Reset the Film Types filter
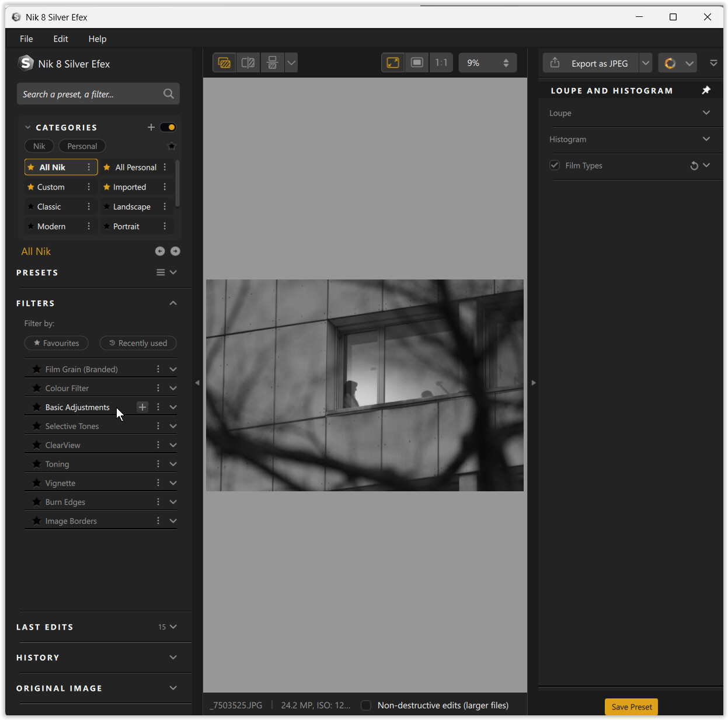Screen dimensions: 728x720 click(694, 166)
